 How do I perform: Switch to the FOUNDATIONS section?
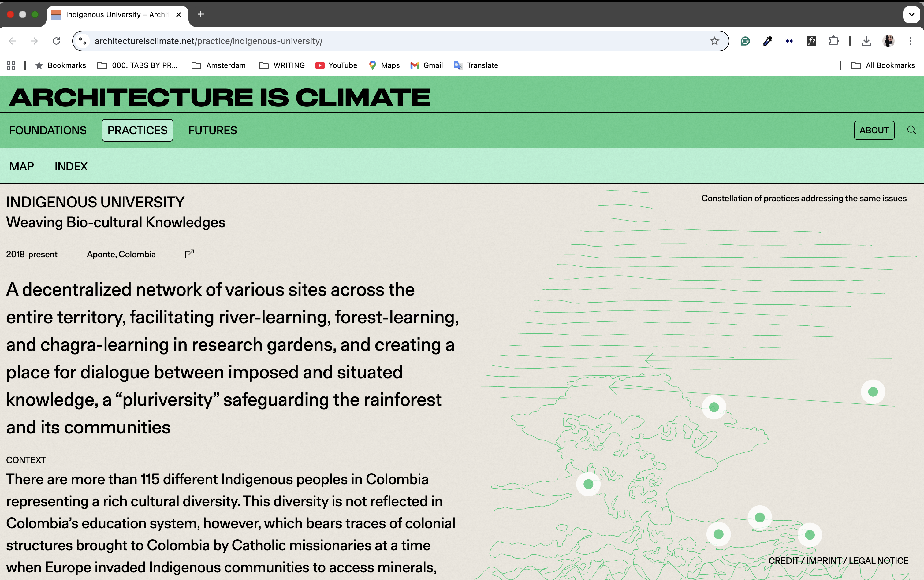point(48,130)
